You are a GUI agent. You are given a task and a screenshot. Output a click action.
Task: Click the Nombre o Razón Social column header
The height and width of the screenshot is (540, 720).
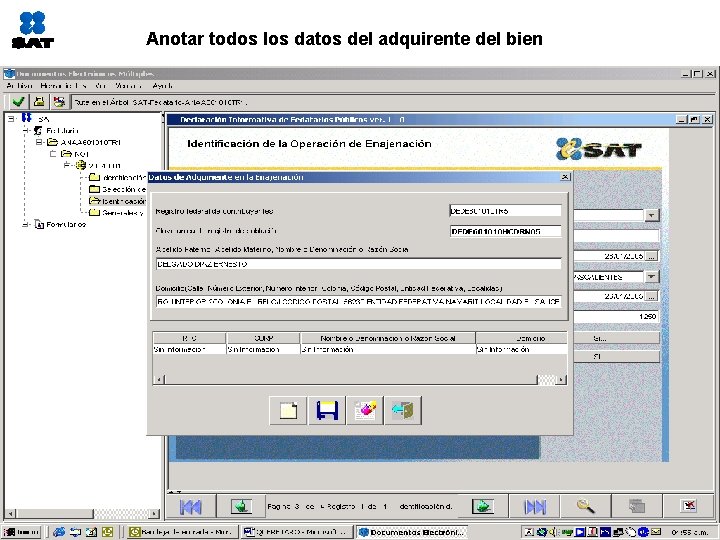click(388, 338)
